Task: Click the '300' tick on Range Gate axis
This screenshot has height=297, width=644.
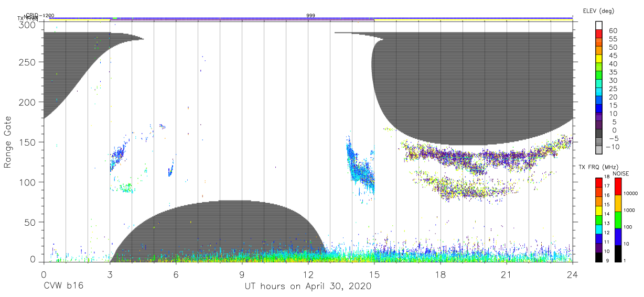Action: coord(27,25)
